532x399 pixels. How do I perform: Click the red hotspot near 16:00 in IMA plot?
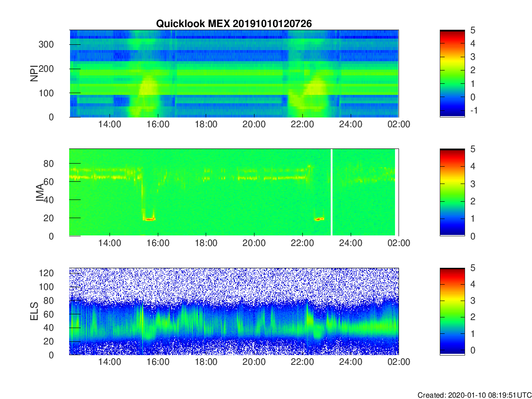coord(149,219)
